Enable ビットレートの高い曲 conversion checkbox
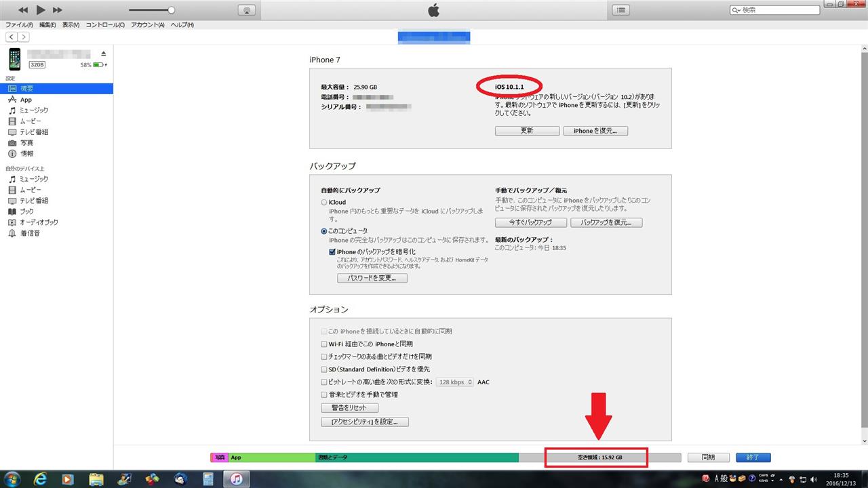 click(324, 382)
